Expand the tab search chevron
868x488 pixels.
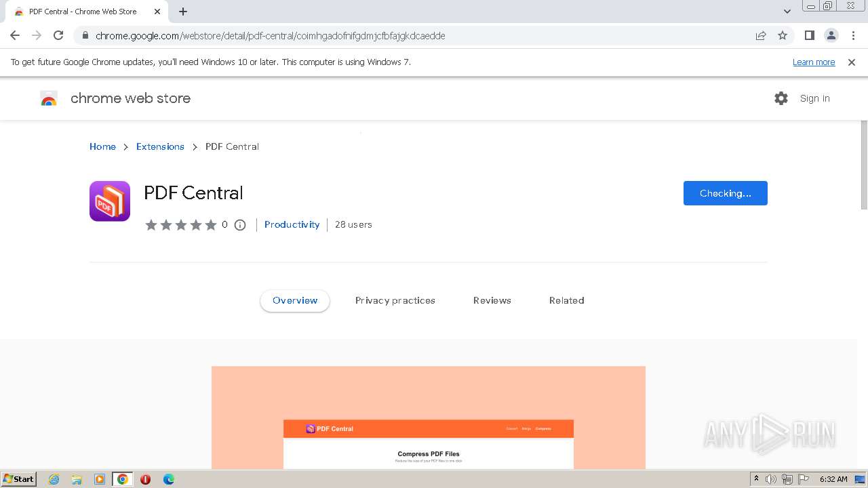[x=787, y=12]
